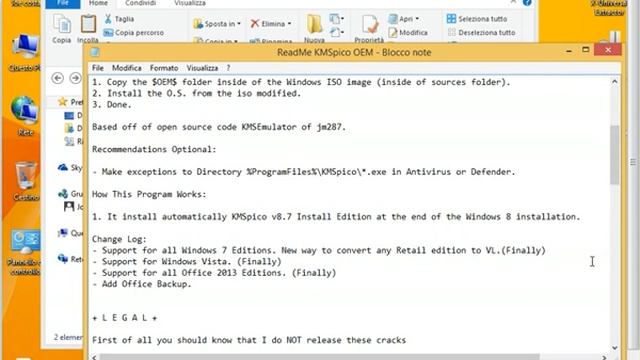Click the Incolla clipboard icon in Explorer
Image resolution: width=640 pixels, height=360 pixels.
(x=88, y=29)
